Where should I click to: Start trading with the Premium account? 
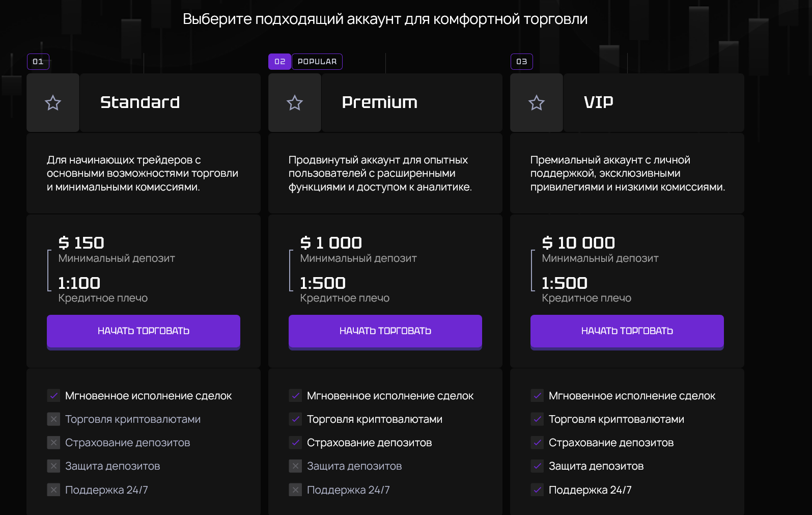click(x=385, y=331)
